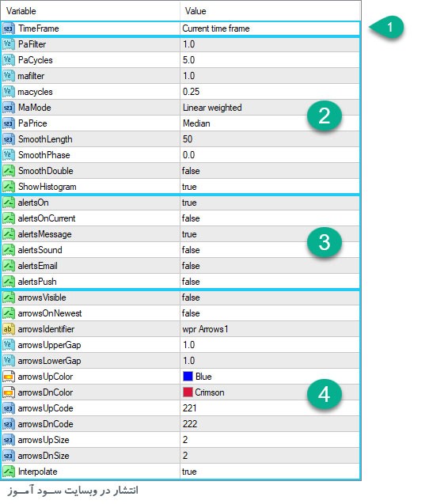Click the Value column header

[x=270, y=11]
